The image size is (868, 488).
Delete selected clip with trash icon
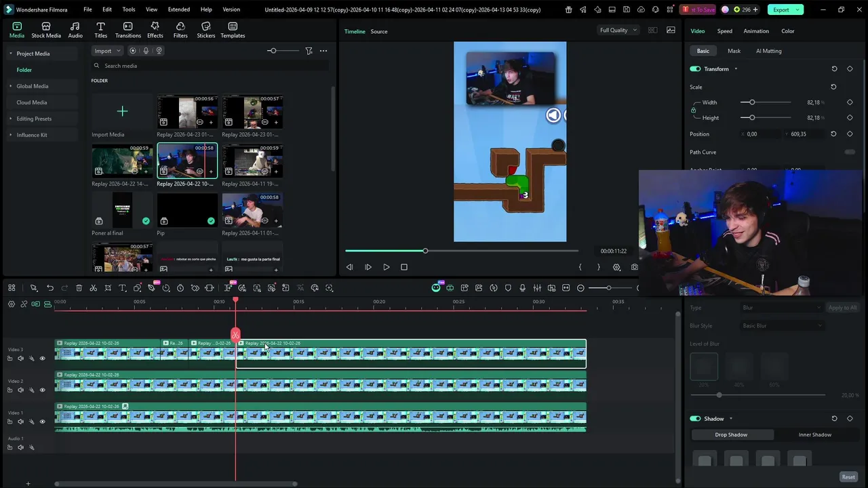(x=79, y=288)
